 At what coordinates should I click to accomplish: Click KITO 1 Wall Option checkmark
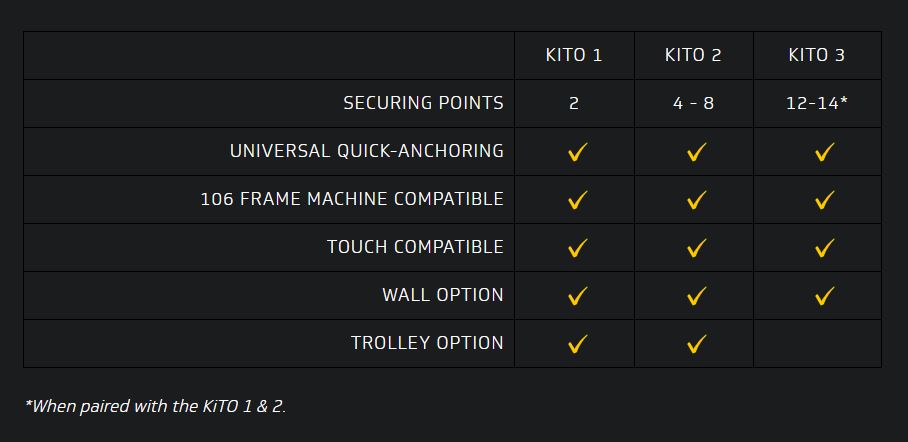click(x=577, y=296)
